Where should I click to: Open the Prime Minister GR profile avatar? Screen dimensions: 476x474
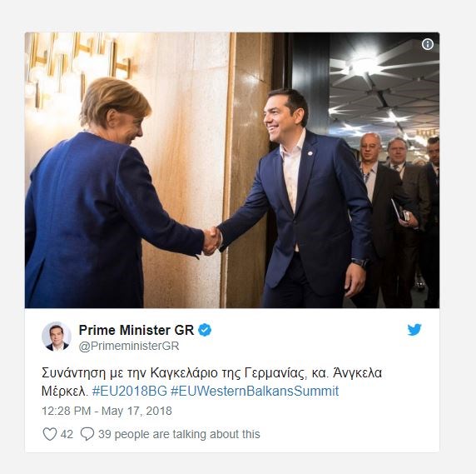point(57,337)
